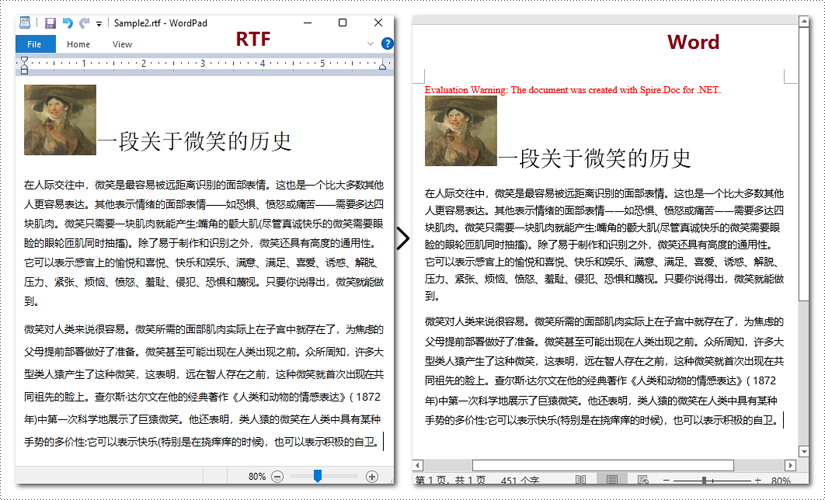Undo the last action in WordPad
The width and height of the screenshot is (825, 500).
[67, 23]
